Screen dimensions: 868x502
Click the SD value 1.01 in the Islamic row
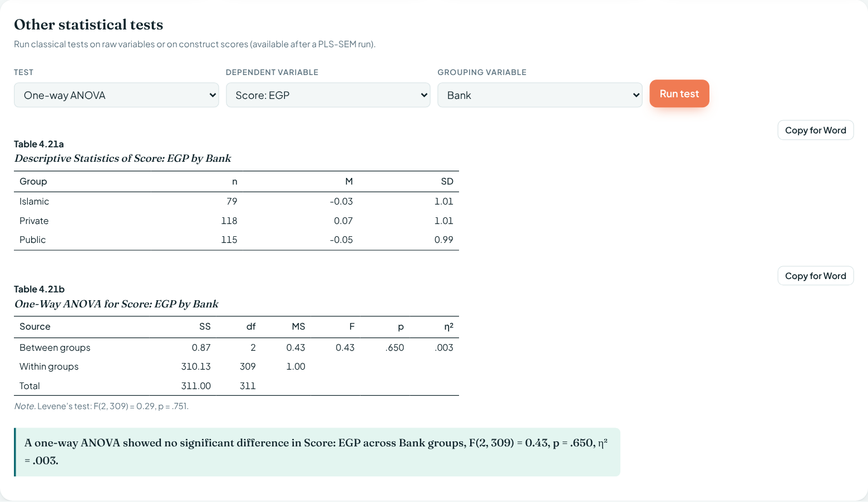click(x=444, y=201)
